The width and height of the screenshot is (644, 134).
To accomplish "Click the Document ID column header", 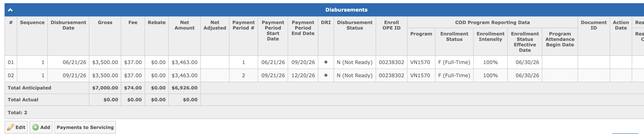I will pyautogui.click(x=594, y=25).
